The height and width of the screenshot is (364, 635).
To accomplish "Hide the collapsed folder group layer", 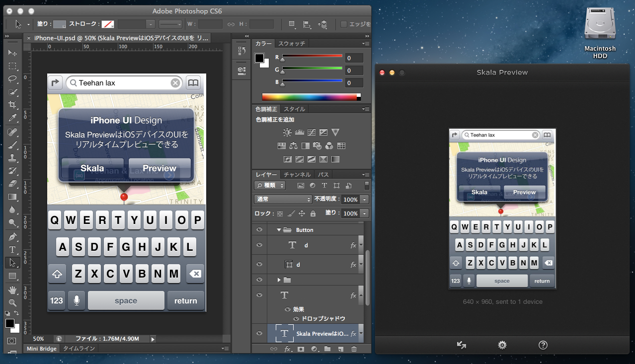I will click(x=259, y=280).
